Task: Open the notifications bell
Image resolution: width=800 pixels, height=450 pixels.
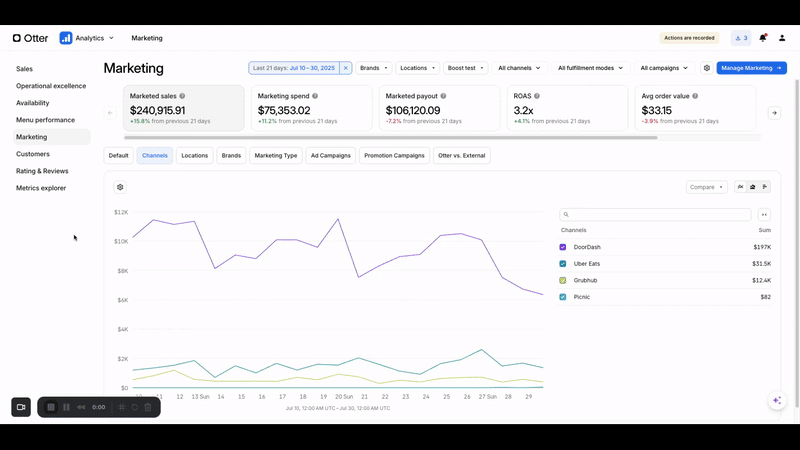Action: (x=763, y=38)
